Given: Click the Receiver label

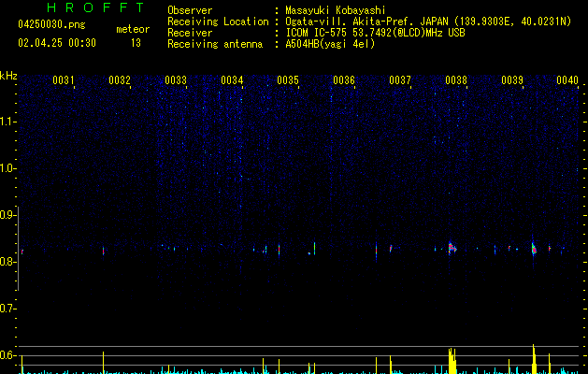Looking at the screenshot, I should 190,33.
